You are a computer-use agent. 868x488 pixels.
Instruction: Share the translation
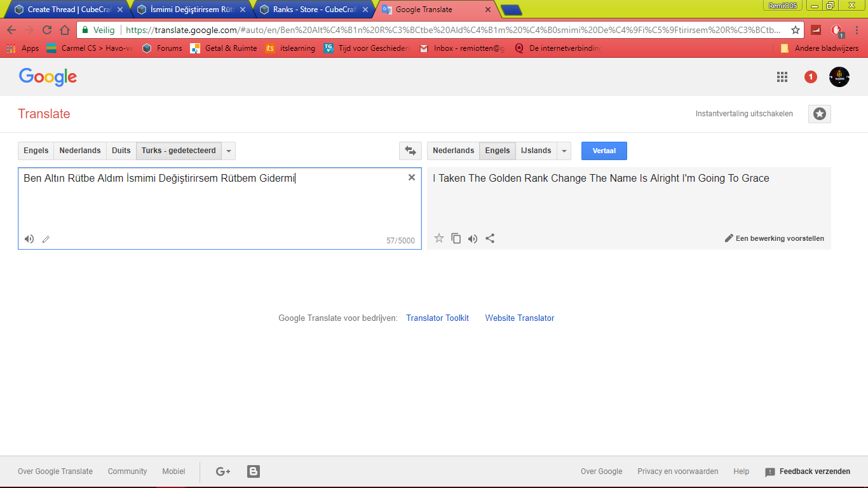point(490,238)
